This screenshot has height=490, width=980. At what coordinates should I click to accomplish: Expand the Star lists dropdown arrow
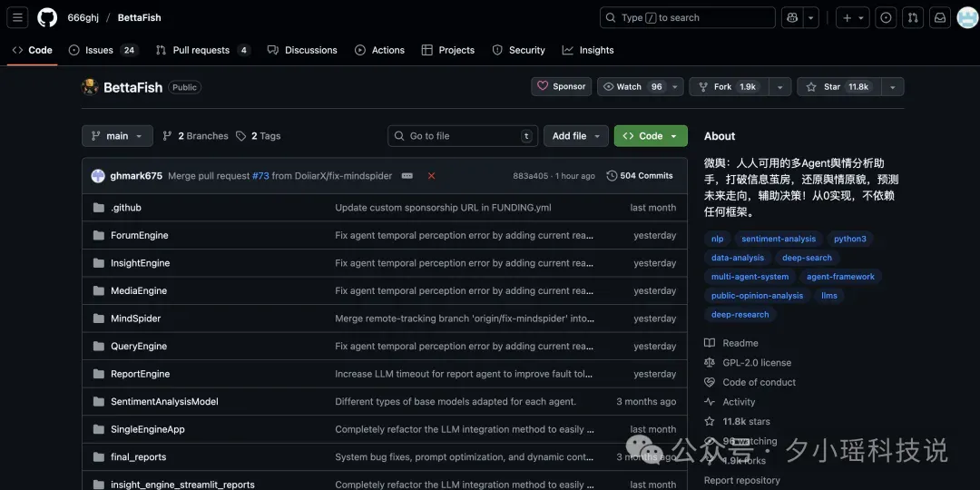click(893, 87)
